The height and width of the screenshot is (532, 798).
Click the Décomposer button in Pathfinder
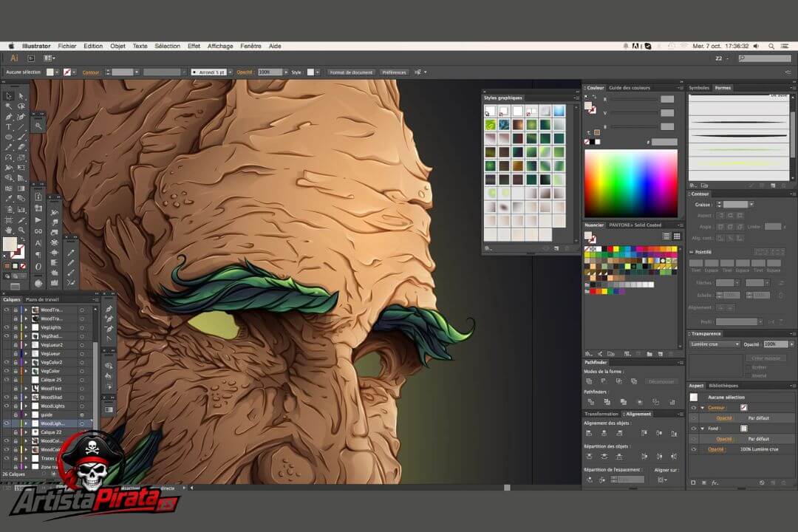coord(661,381)
